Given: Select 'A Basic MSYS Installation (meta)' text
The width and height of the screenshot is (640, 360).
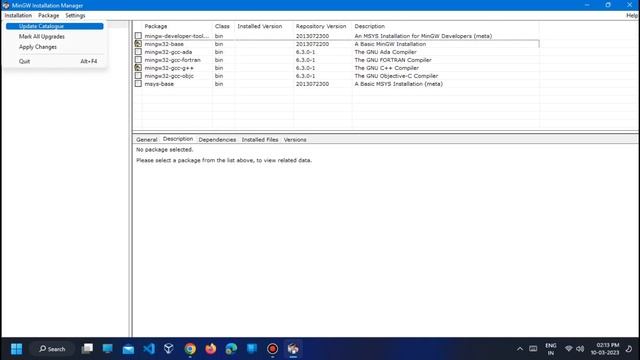Looking at the screenshot, I should point(398,84).
